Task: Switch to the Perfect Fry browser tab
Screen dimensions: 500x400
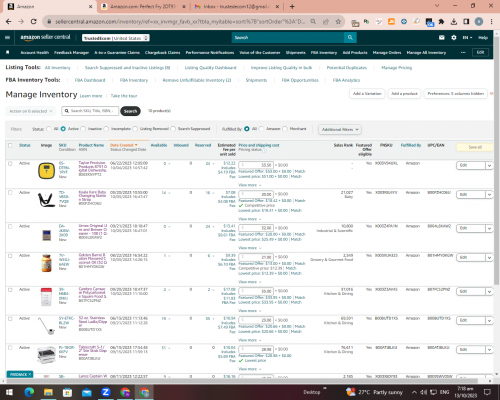Action: (143, 6)
